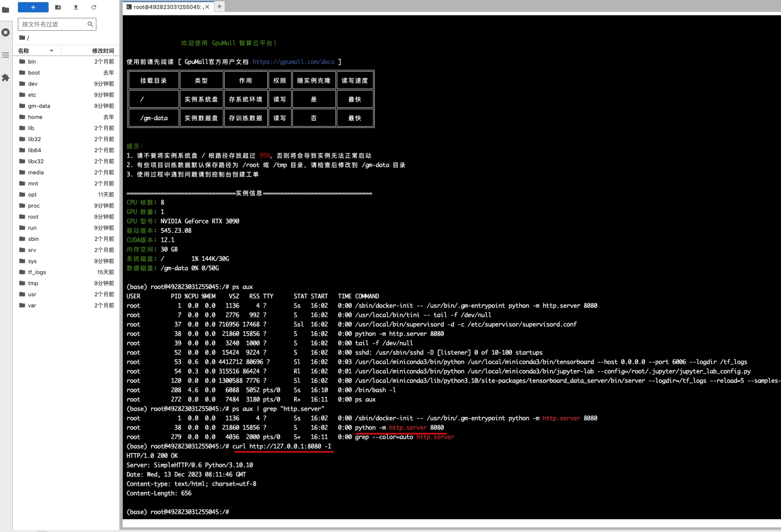The height and width of the screenshot is (532, 781).
Task: Select the lib64 folder
Action: (67, 150)
